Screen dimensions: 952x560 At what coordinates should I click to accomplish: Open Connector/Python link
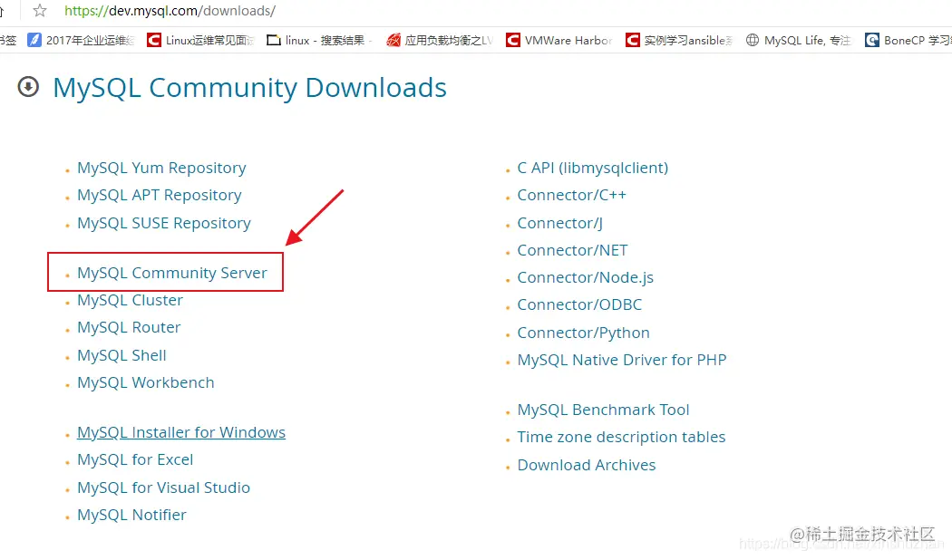(x=584, y=333)
